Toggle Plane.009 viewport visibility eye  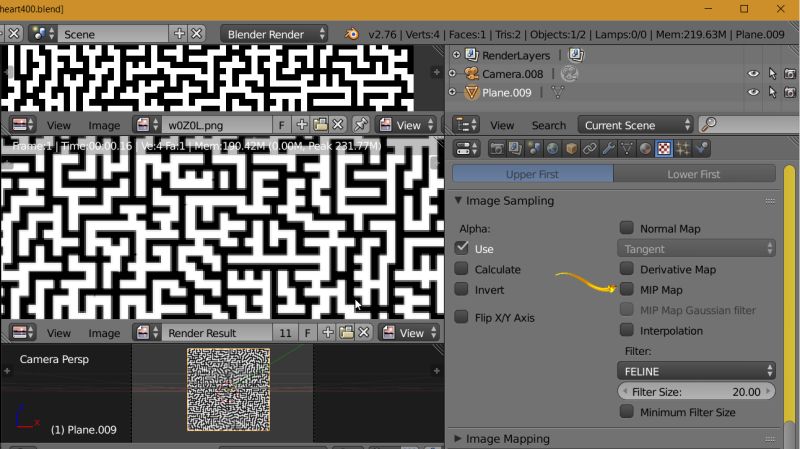pyautogui.click(x=753, y=93)
